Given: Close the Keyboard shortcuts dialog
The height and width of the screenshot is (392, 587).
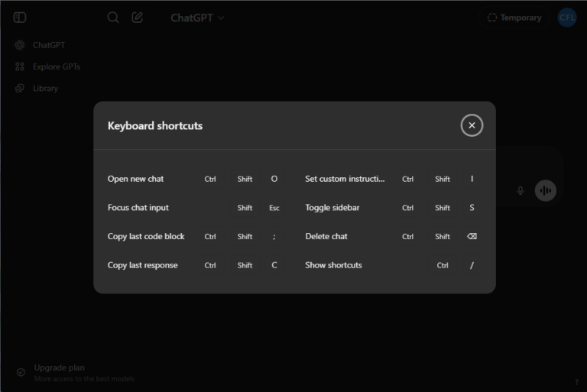Looking at the screenshot, I should click(x=472, y=125).
